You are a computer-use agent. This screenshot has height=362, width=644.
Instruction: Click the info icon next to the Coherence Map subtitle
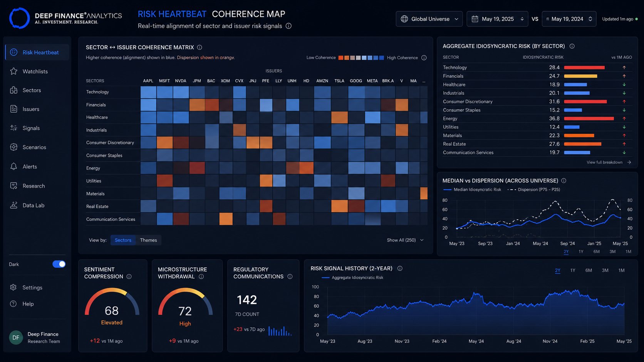coord(288,26)
